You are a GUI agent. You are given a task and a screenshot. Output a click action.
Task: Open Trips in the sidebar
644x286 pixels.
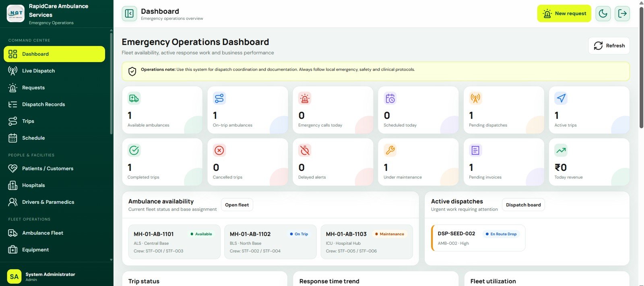(x=54, y=121)
